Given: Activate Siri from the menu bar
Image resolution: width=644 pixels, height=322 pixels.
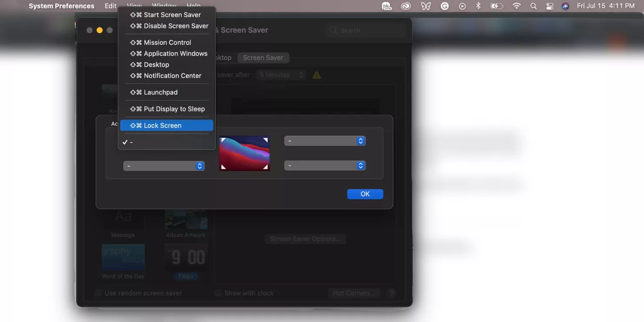Looking at the screenshot, I should 565,6.
